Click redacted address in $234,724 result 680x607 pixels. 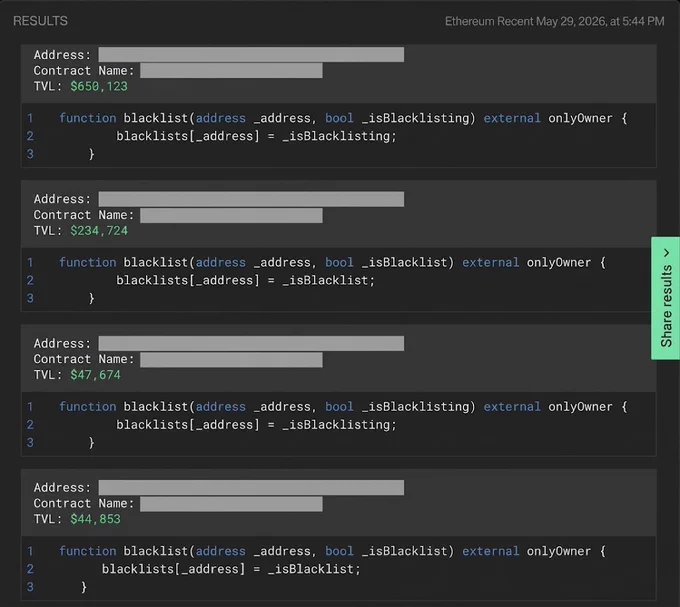click(x=251, y=199)
